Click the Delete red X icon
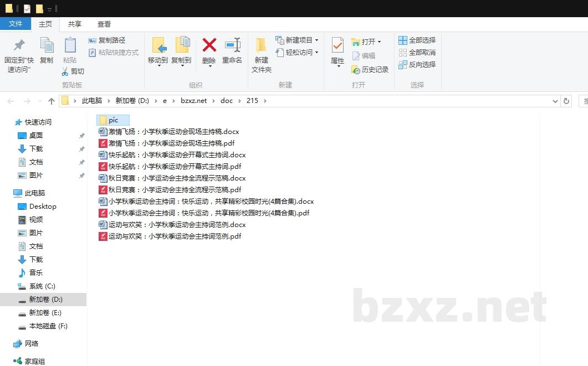This screenshot has height=366, width=588. pyautogui.click(x=209, y=45)
